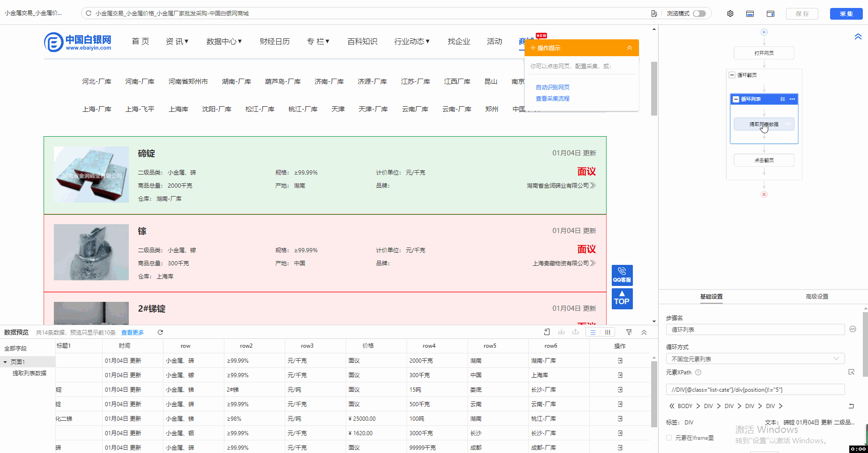Click the add field icon in preview toolbar
Image resolution: width=868 pixels, height=453 pixels.
coord(547,332)
